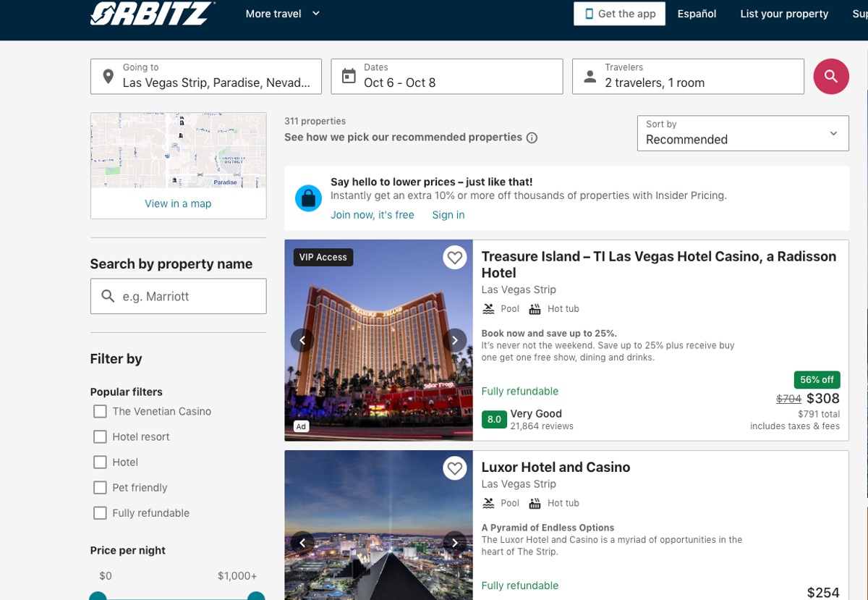Open List your property link
The height and width of the screenshot is (600, 868).
(784, 14)
